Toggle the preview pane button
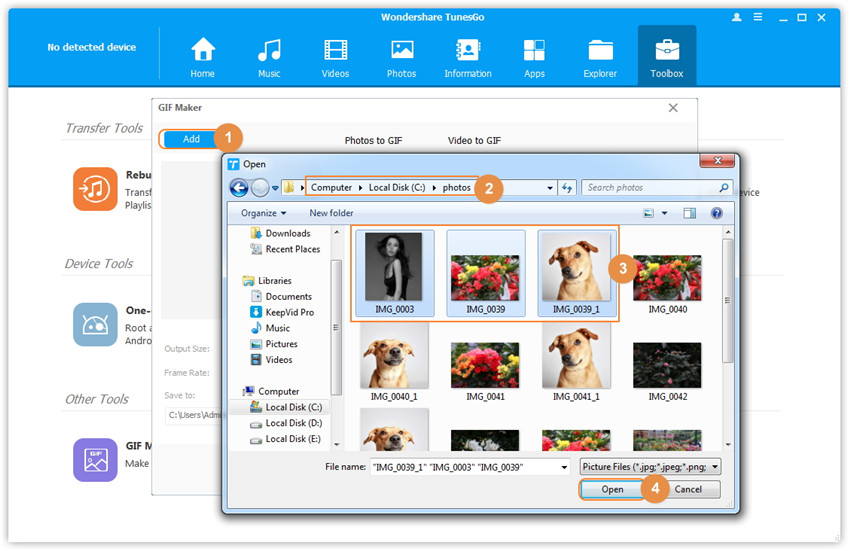Viewport: 850px width, 551px height. pos(690,213)
